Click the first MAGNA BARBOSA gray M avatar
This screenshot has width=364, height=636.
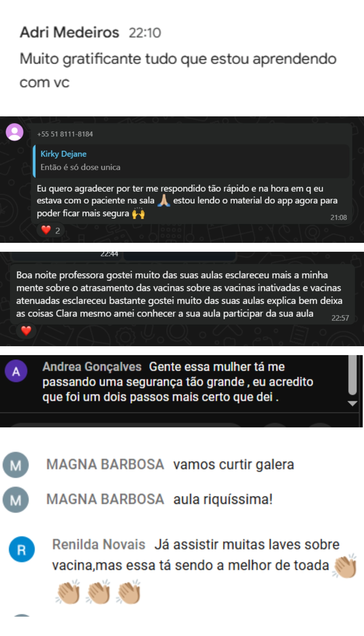coord(16,465)
